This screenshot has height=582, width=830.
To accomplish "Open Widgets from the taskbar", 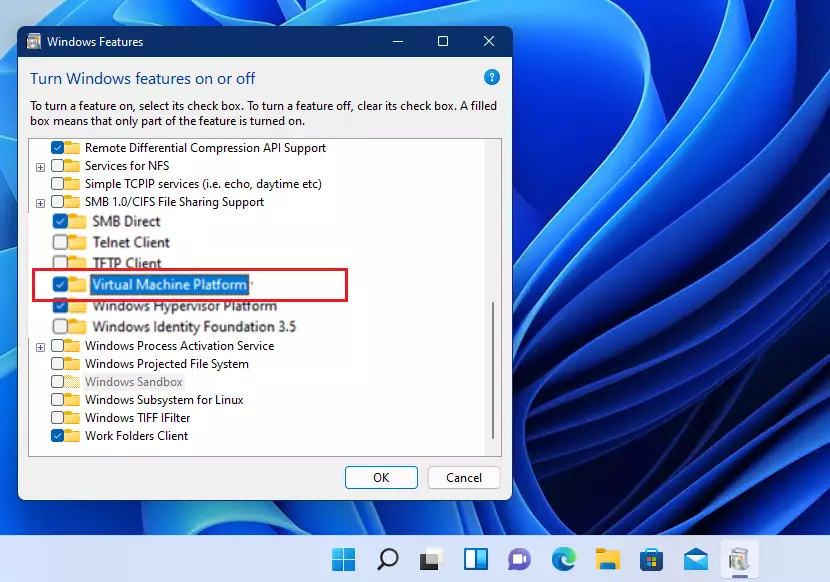I will [x=476, y=559].
